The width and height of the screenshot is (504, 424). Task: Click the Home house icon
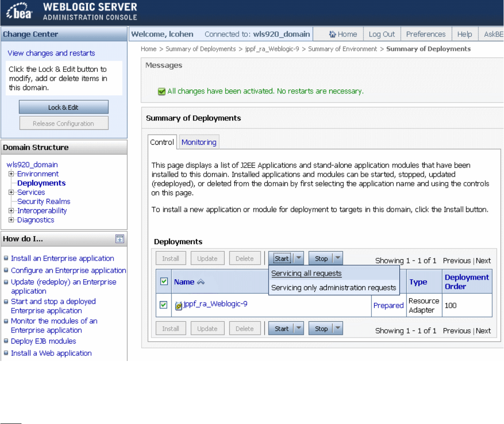pos(333,34)
